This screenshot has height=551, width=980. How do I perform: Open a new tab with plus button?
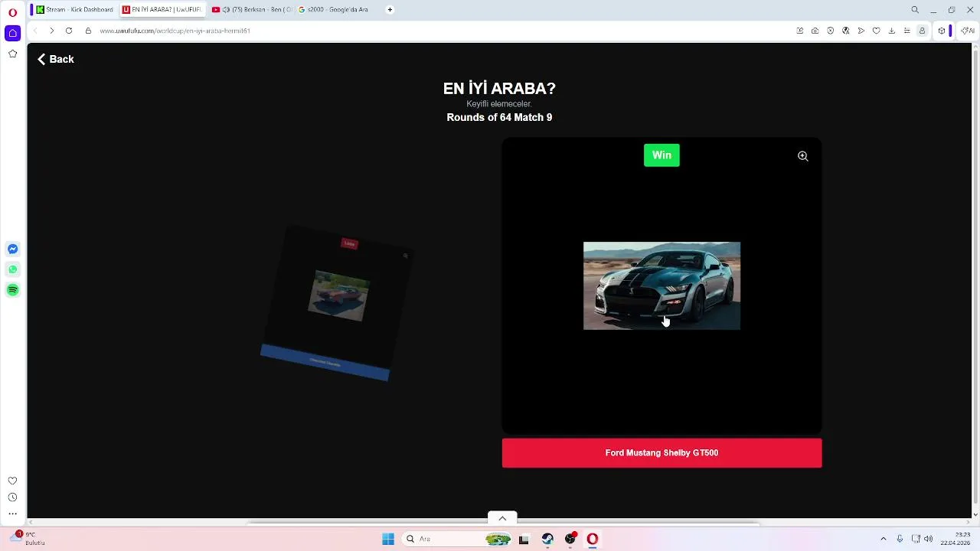[x=390, y=10]
